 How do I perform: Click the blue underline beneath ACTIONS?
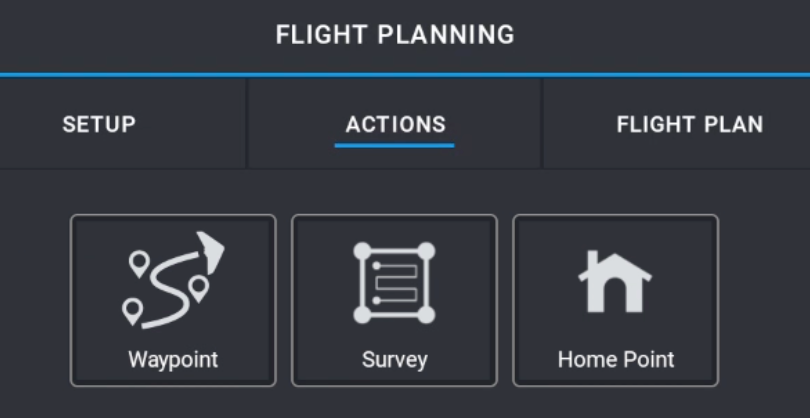pos(395,146)
